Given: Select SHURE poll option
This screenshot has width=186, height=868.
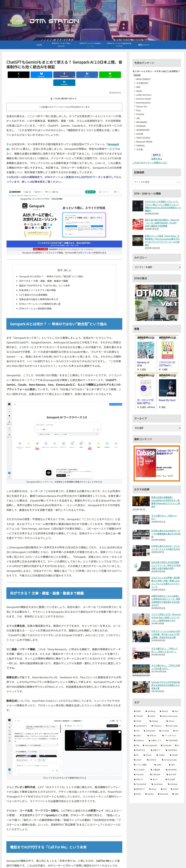Looking at the screenshot, I should coord(135,134).
